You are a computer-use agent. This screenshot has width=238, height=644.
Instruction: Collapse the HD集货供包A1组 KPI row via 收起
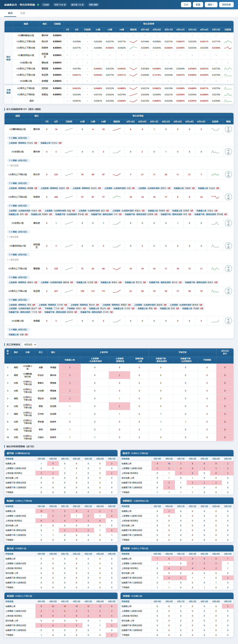pos(228,246)
